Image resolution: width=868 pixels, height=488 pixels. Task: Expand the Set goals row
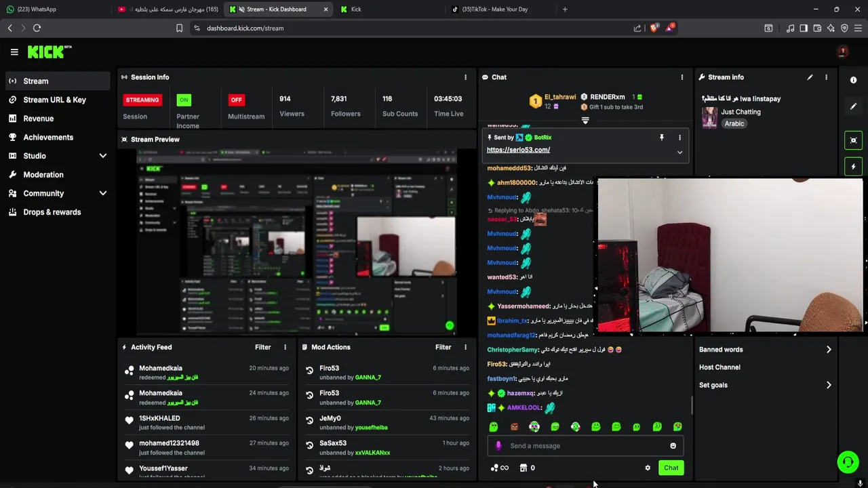pos(765,385)
